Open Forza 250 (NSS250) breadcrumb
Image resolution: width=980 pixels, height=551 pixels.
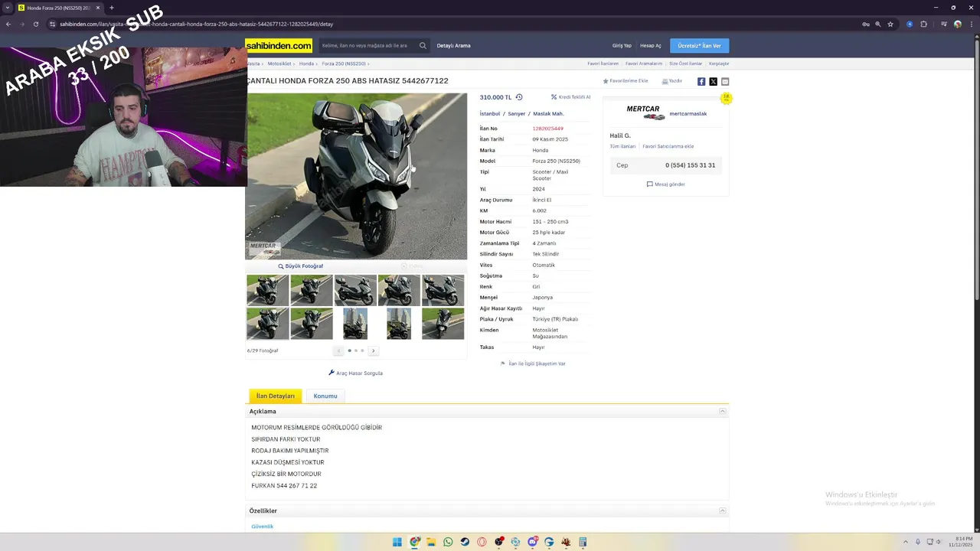pyautogui.click(x=343, y=64)
